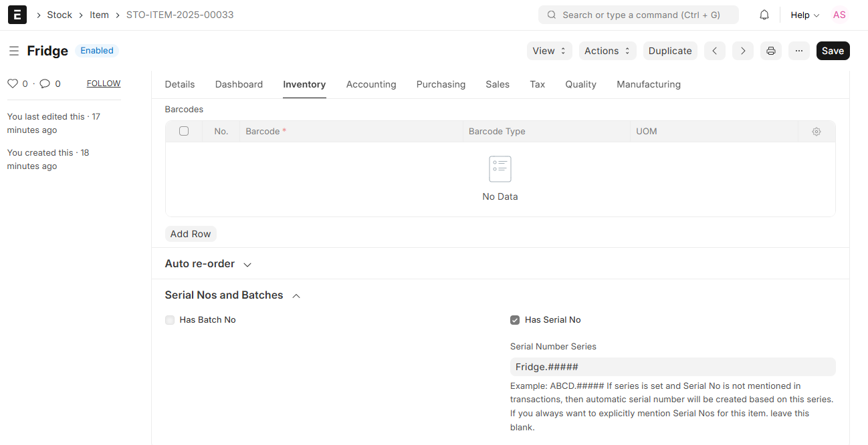This screenshot has height=445, width=868.
Task: Save the Fridge item
Action: (833, 51)
